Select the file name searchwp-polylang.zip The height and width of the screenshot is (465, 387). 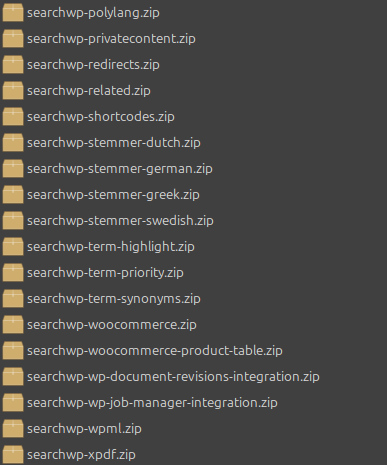coord(93,13)
